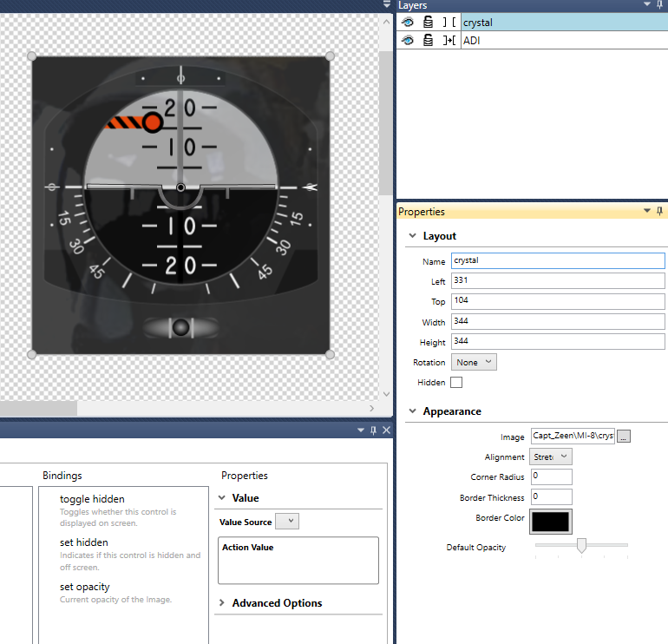Open the bottom panel options arrow
The width and height of the screenshot is (668, 644).
click(x=361, y=430)
